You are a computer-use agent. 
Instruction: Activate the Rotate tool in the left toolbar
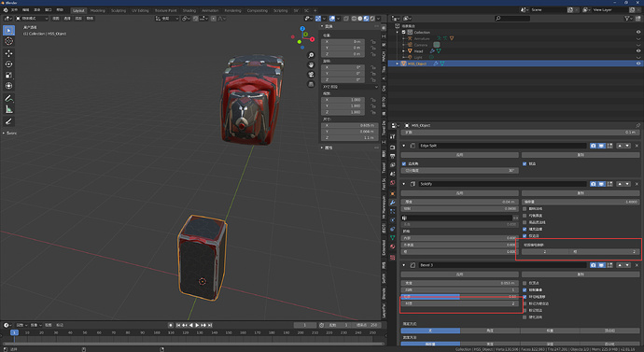point(8,64)
